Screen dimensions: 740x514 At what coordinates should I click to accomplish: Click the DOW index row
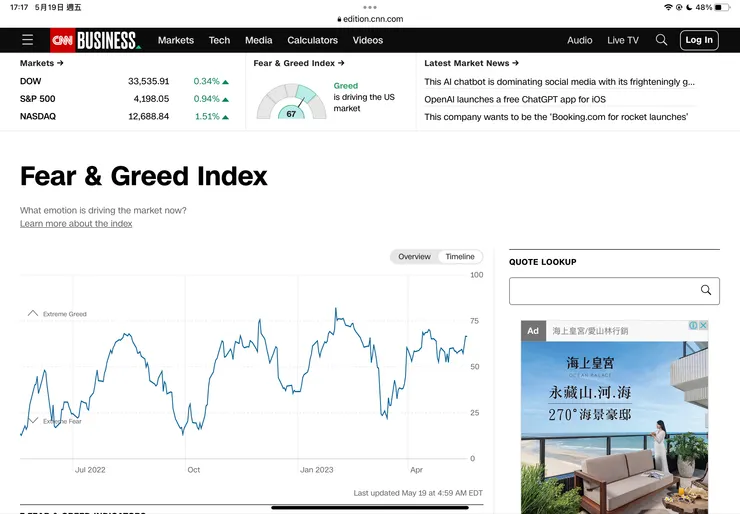click(124, 81)
